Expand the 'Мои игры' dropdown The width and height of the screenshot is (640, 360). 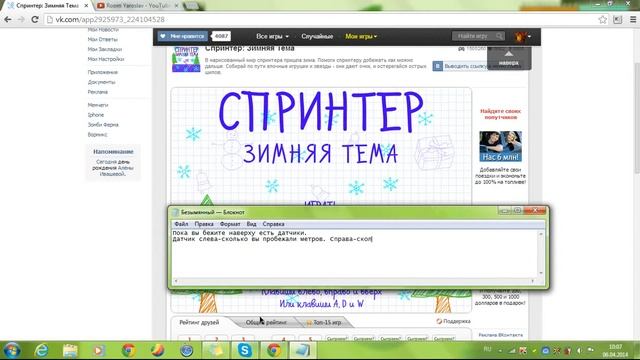pyautogui.click(x=361, y=36)
